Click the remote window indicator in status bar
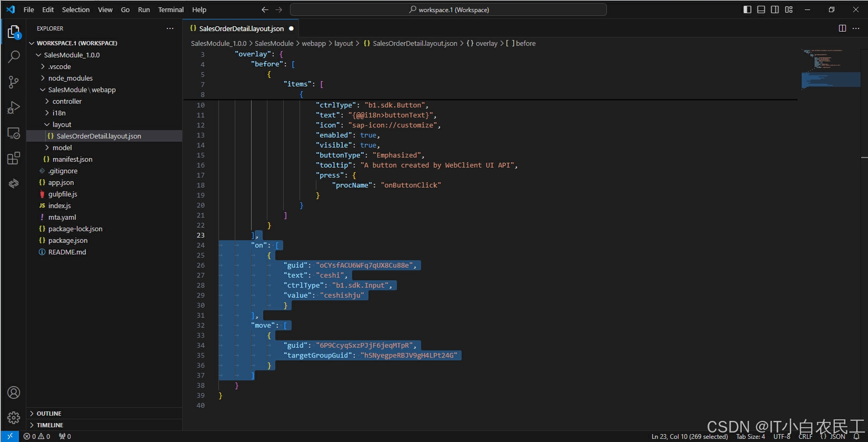This screenshot has height=442, width=868. click(x=9, y=436)
